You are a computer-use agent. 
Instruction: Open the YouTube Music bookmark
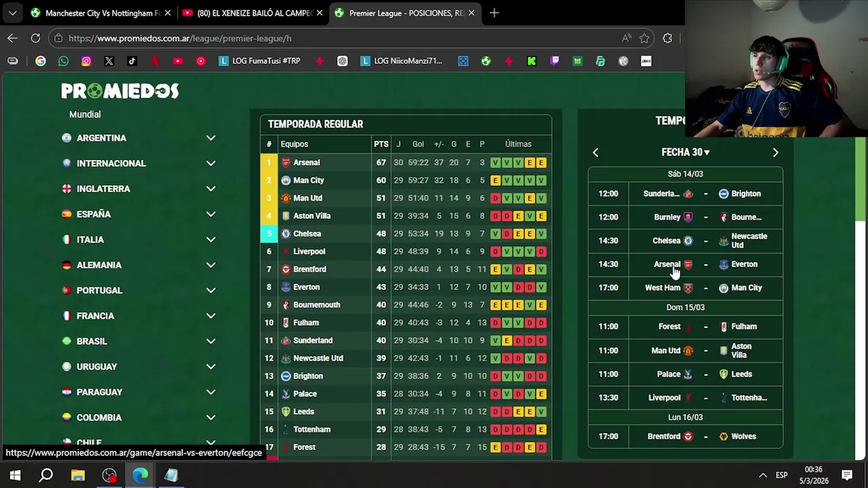(201, 61)
